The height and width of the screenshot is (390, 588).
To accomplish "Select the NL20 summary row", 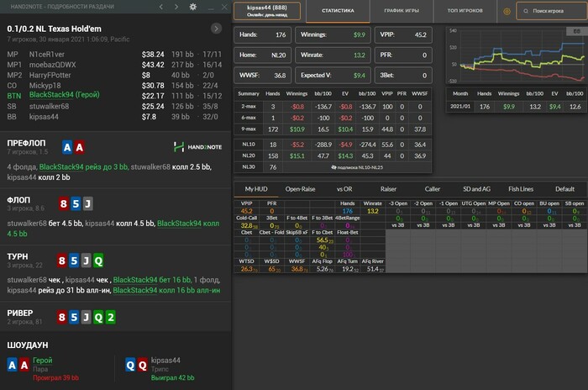I will 333,155.
